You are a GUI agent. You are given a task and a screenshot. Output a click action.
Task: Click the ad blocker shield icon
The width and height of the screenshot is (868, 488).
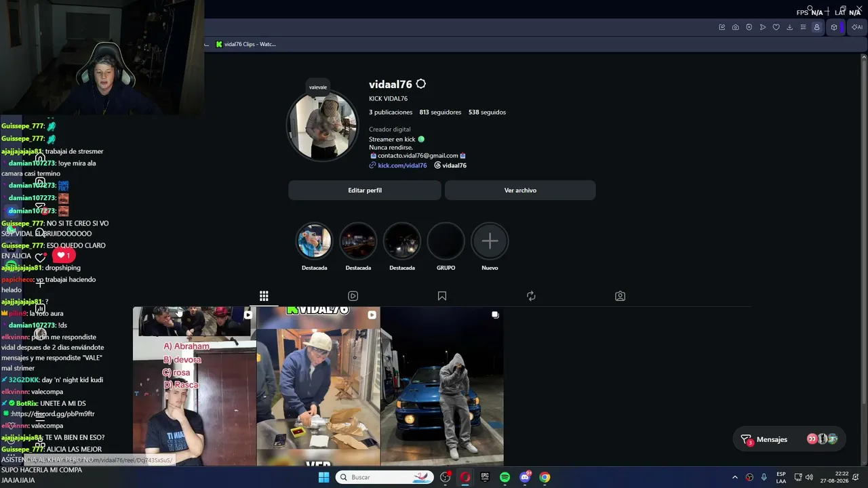coord(749,27)
